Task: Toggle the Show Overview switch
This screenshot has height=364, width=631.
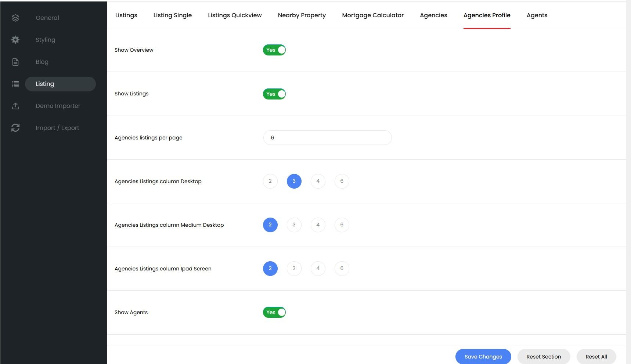Action: point(274,50)
